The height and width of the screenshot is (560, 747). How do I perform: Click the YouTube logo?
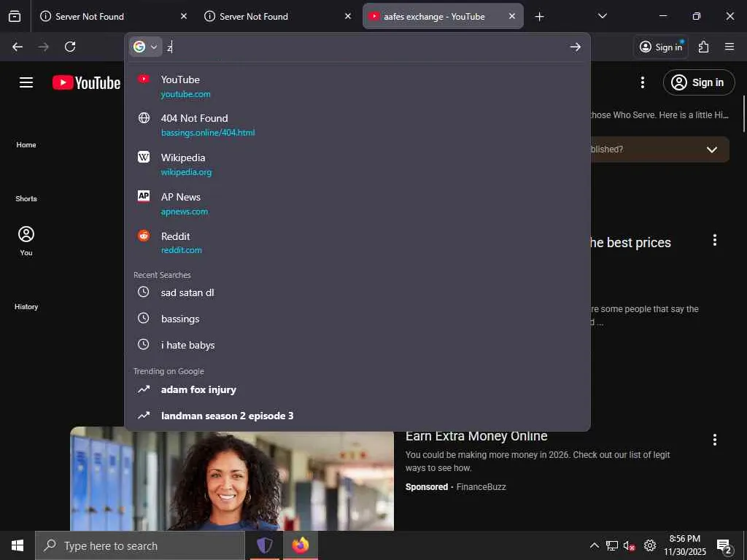pos(86,83)
